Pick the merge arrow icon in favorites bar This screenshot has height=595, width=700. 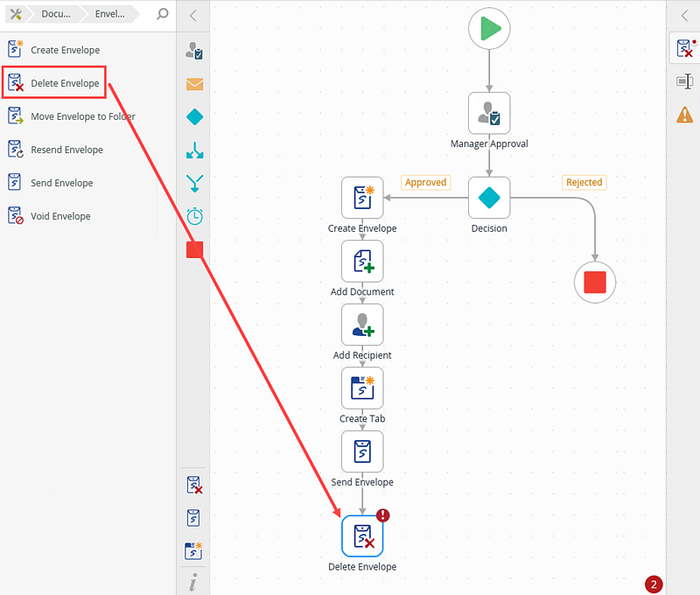click(x=194, y=184)
